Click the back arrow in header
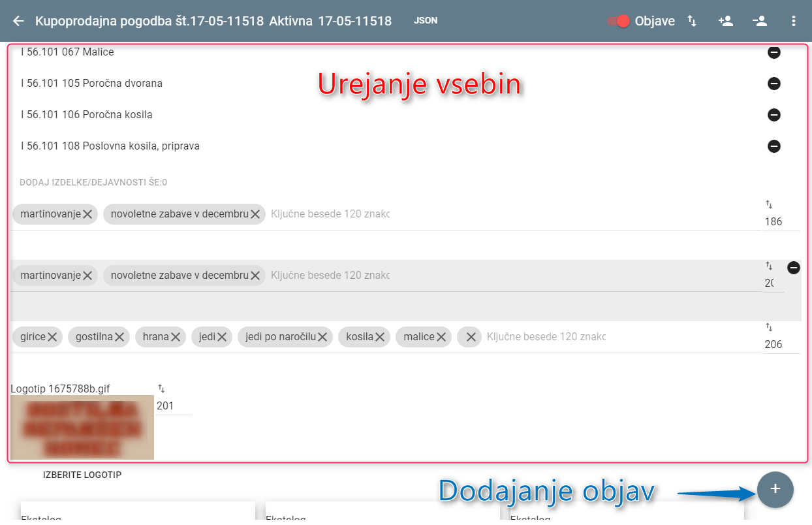The width and height of the screenshot is (812, 525). click(18, 21)
